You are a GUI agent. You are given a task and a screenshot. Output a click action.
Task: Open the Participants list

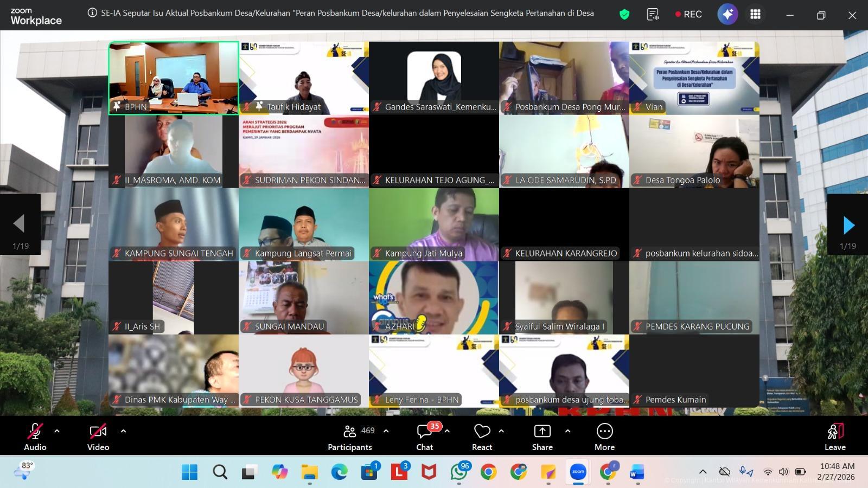coord(350,436)
